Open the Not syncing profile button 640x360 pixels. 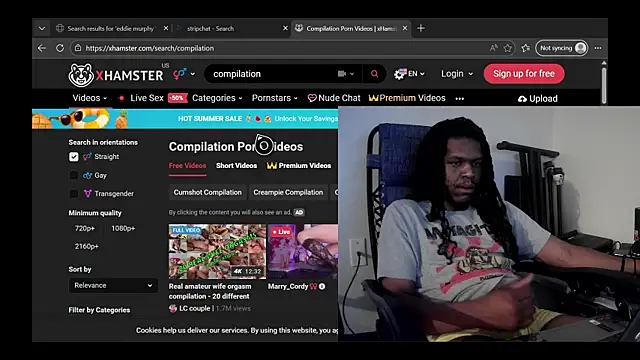(x=562, y=48)
